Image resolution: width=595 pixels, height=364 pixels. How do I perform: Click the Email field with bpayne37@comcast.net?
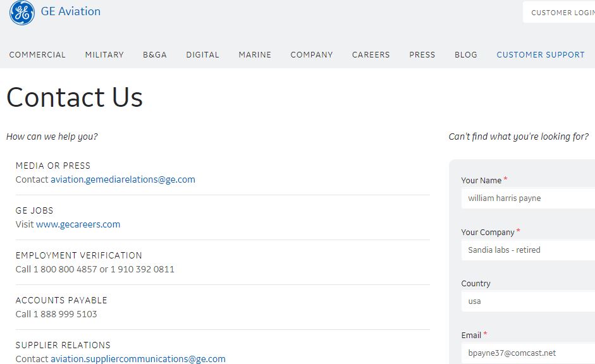click(x=528, y=353)
